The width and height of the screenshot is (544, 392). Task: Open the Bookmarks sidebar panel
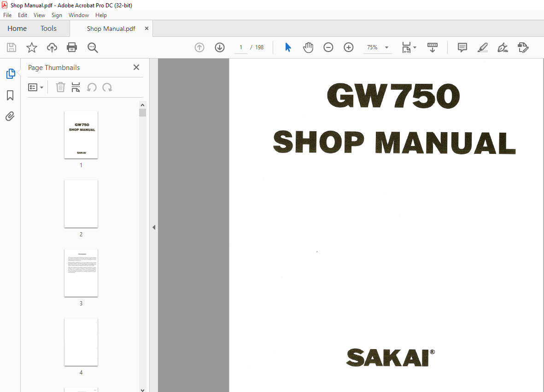pos(10,95)
